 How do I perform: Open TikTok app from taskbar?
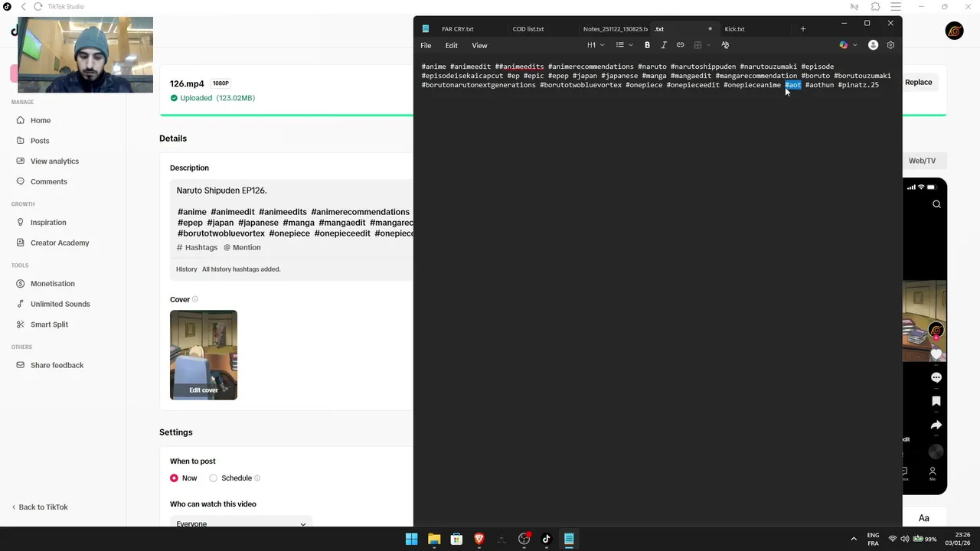click(546, 539)
